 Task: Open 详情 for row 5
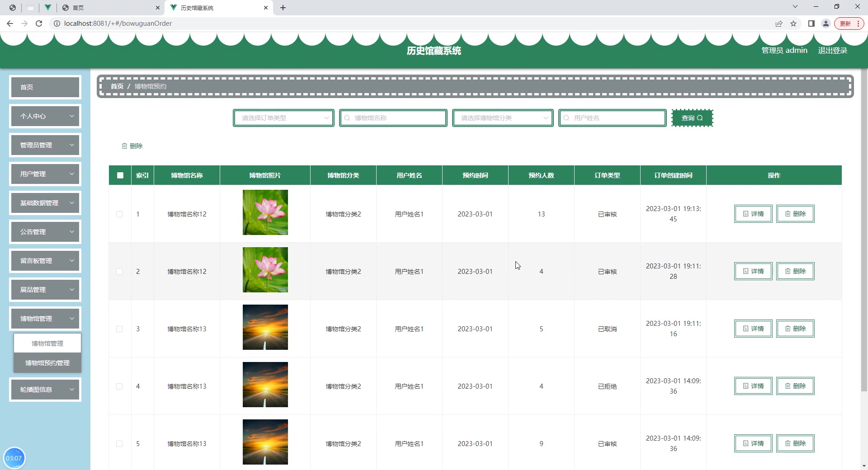coord(753,443)
